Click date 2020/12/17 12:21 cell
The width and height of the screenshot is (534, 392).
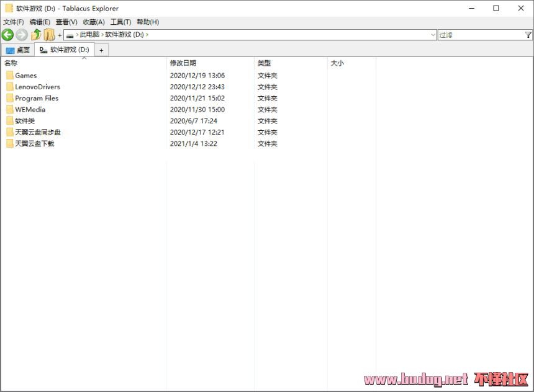pos(197,132)
